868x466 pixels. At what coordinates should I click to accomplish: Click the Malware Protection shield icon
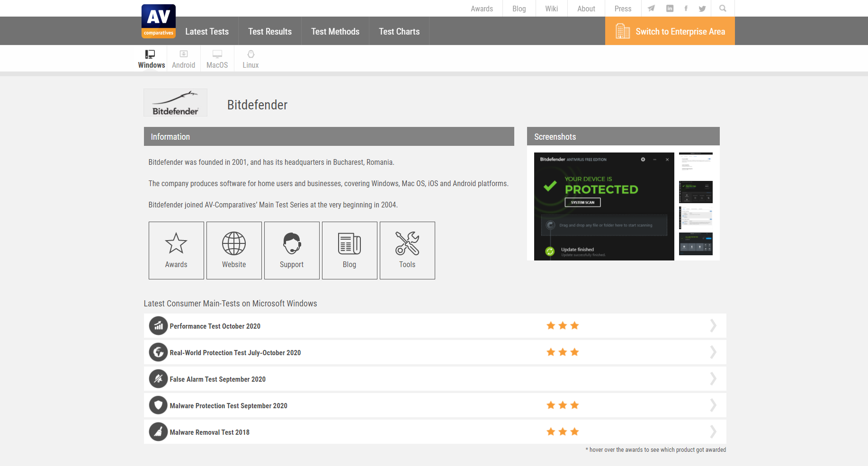159,405
